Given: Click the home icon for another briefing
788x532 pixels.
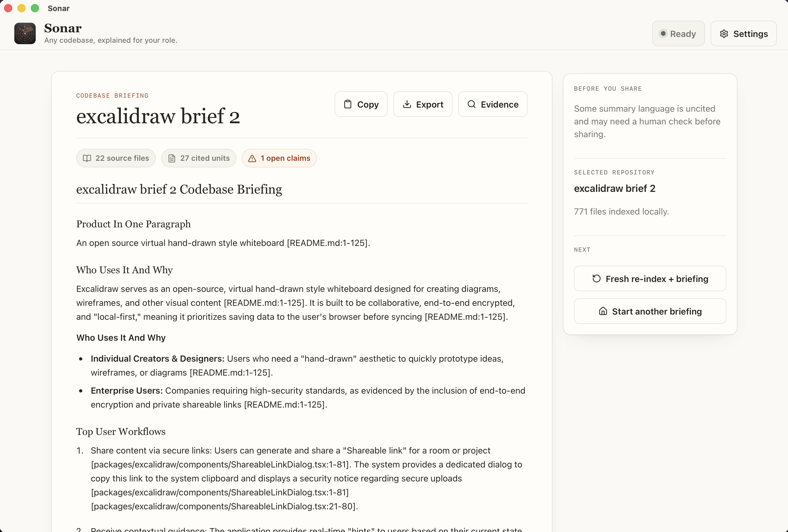Looking at the screenshot, I should [x=603, y=311].
